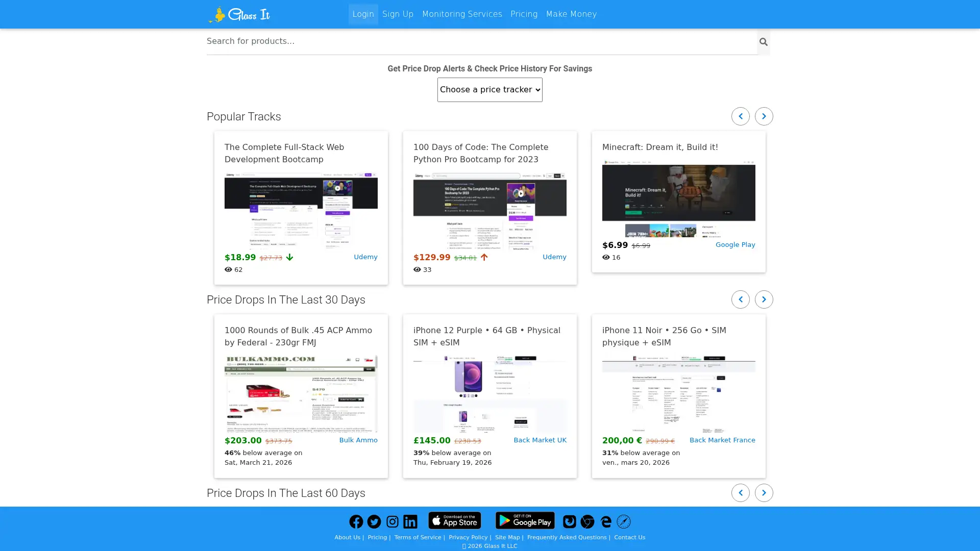This screenshot has width=980, height=551.
Task: Previous arrow for 60 Days price drops
Action: (741, 493)
